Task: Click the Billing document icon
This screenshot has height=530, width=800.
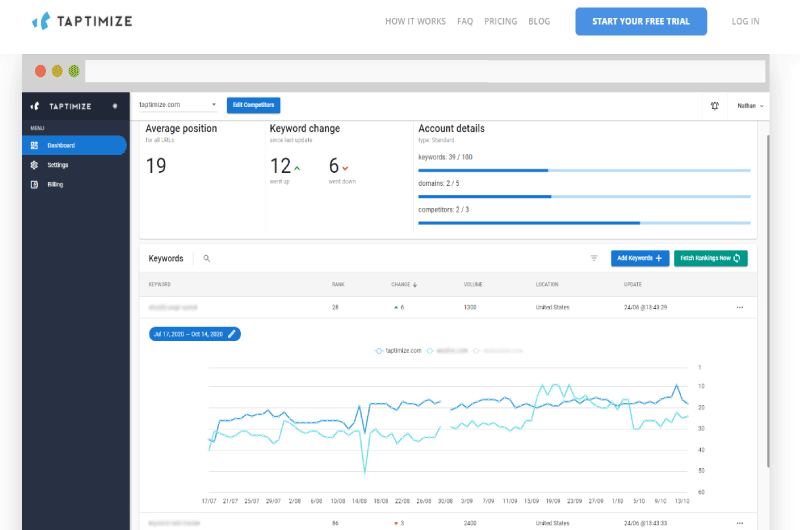Action: (x=34, y=185)
